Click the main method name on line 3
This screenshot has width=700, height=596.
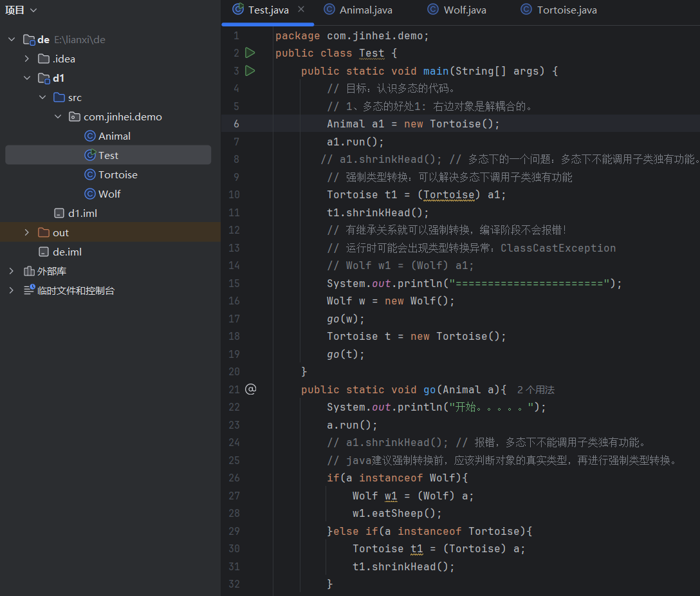[x=436, y=71]
